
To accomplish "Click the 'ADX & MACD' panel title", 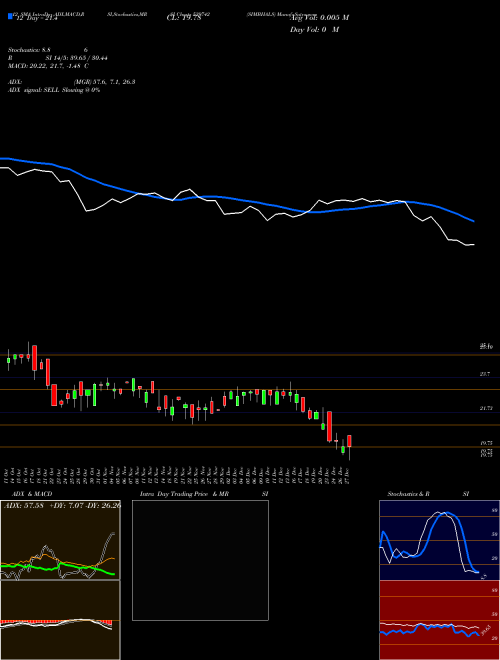I will 32,494.
